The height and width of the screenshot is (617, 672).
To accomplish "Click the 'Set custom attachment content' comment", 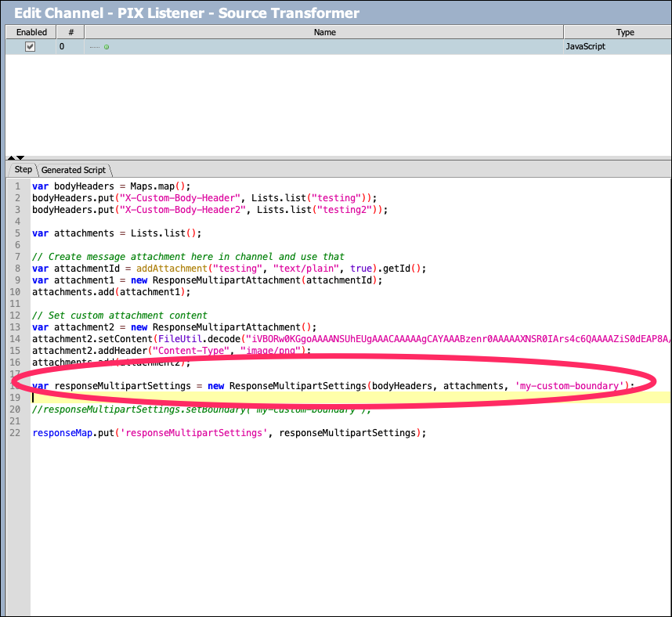I will pyautogui.click(x=120, y=316).
